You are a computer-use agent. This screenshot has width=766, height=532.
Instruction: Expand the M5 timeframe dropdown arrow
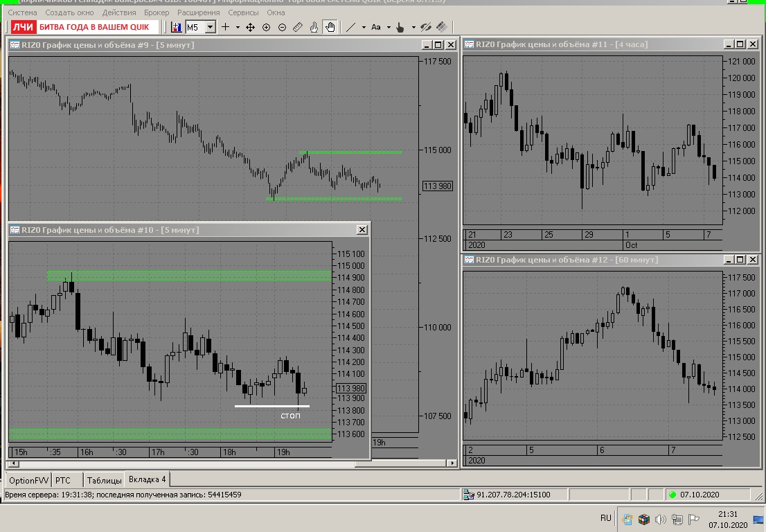[211, 27]
